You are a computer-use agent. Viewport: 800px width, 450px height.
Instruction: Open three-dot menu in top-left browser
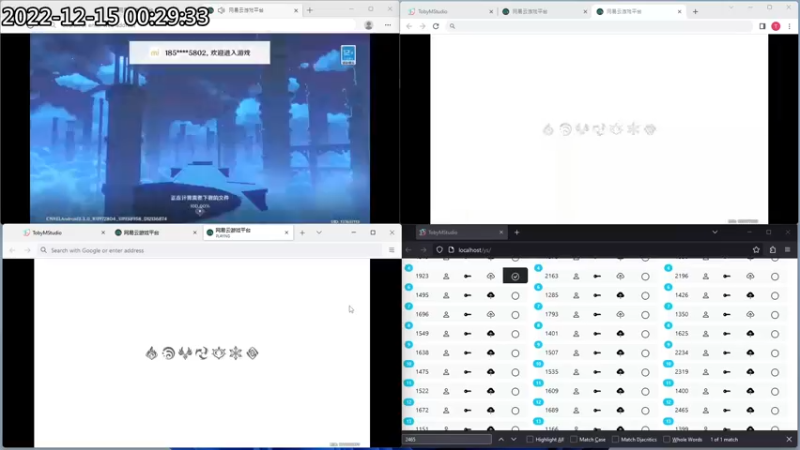pos(388,25)
